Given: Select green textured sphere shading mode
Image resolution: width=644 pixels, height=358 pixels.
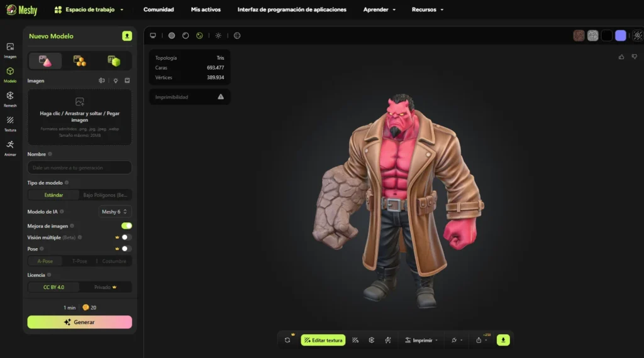Looking at the screenshot, I should click(x=199, y=36).
